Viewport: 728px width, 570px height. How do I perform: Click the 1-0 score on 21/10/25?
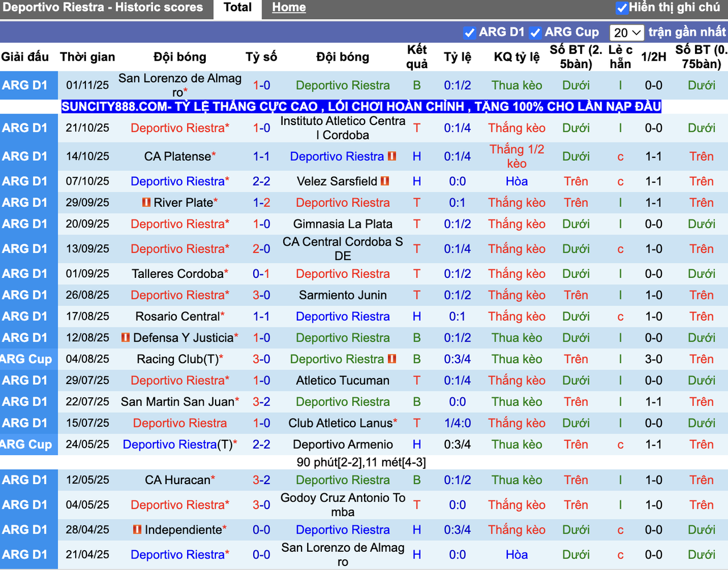pos(262,128)
